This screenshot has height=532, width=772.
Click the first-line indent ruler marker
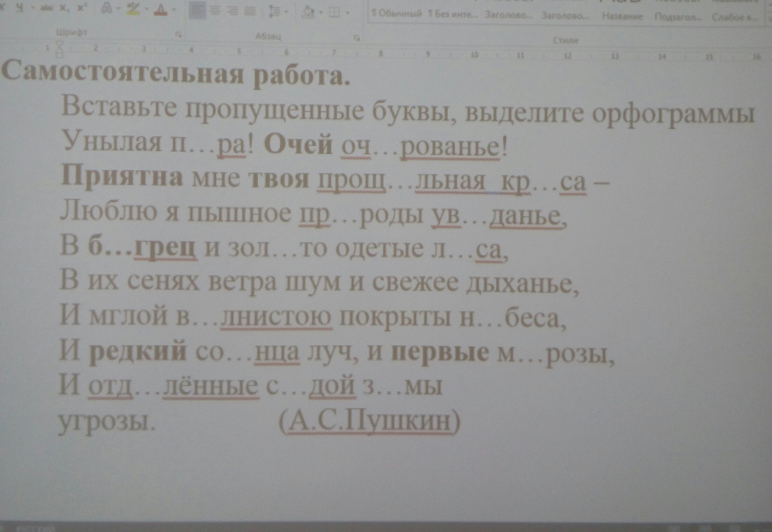(x=60, y=43)
